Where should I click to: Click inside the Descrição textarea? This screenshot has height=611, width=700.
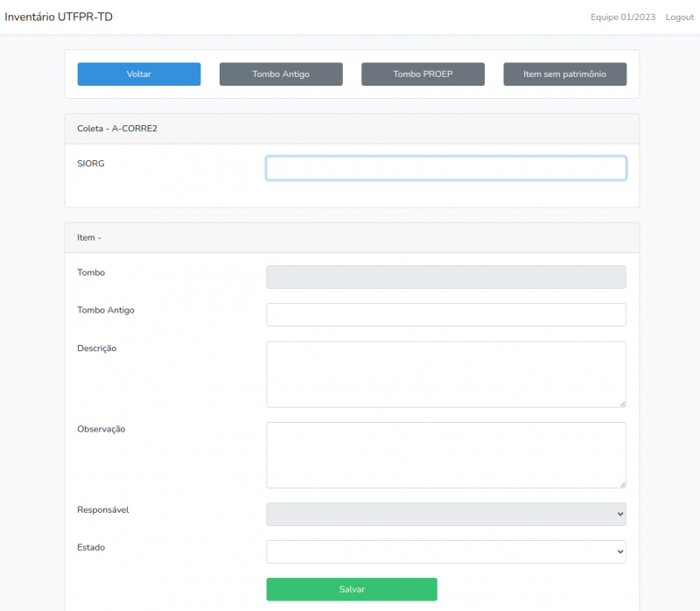pos(446,375)
